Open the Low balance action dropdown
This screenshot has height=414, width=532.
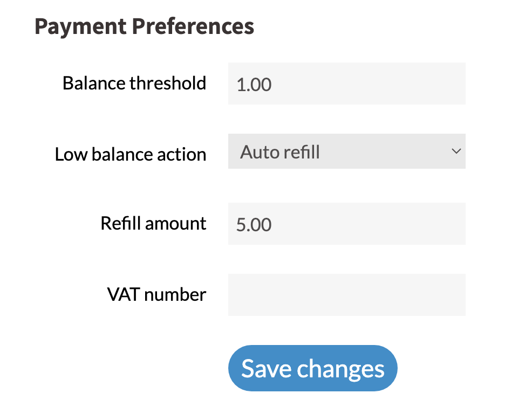point(346,152)
